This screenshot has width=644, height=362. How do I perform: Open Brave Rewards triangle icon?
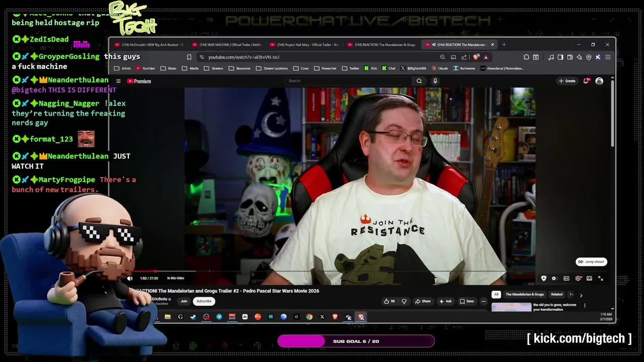pyautogui.click(x=486, y=57)
